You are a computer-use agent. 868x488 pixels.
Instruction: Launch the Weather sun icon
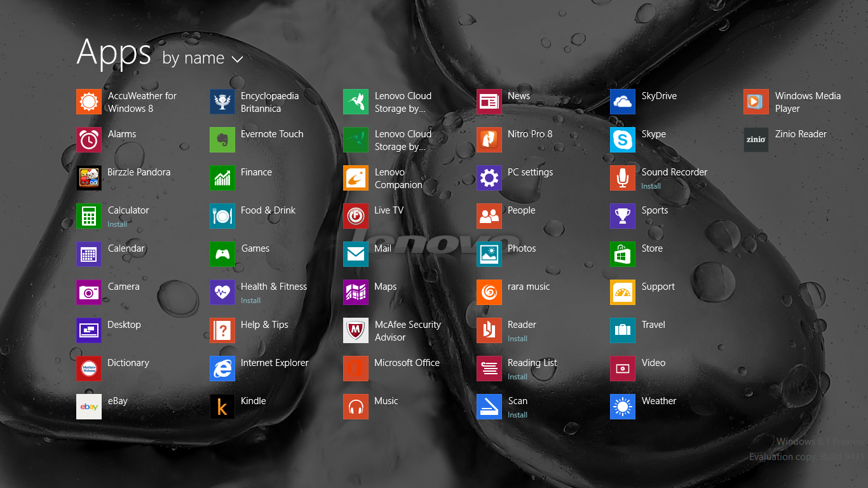[623, 407]
